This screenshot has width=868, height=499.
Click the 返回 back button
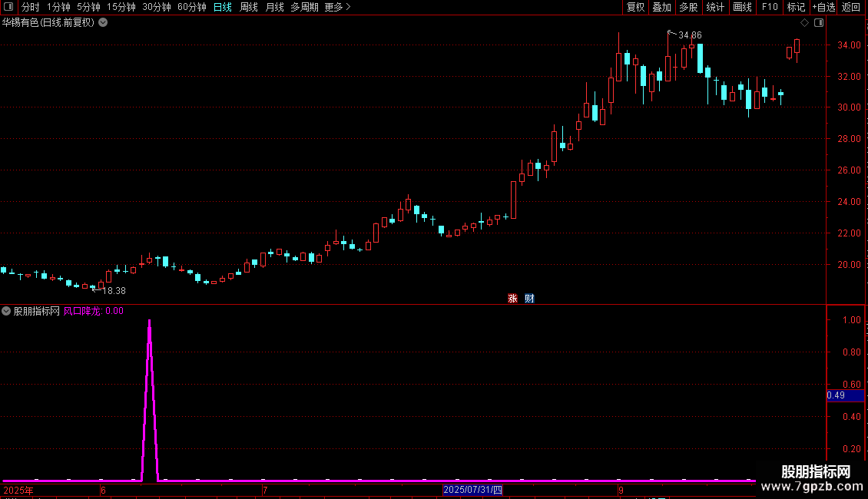pyautogui.click(x=851, y=7)
